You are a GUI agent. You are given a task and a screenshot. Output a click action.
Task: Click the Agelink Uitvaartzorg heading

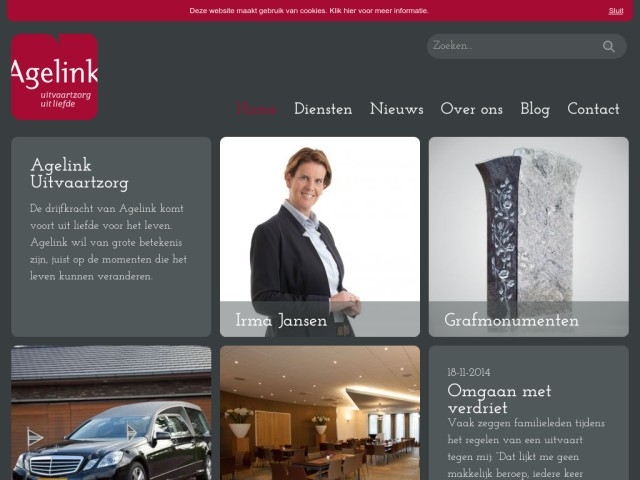79,174
